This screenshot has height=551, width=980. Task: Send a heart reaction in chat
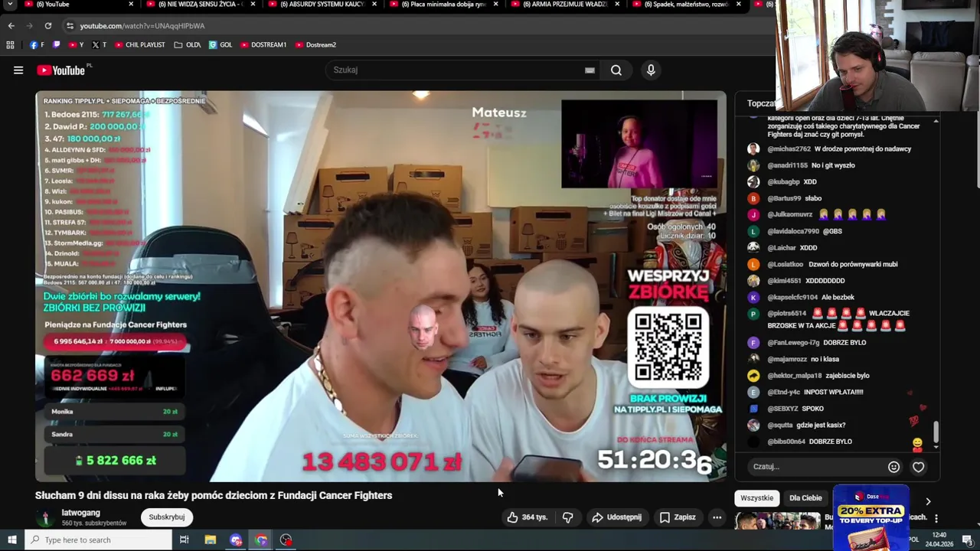(918, 467)
